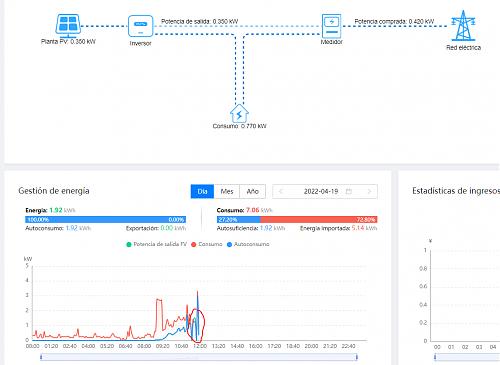Click the Gestión de energía heading
The width and height of the screenshot is (500, 365).
pos(54,191)
